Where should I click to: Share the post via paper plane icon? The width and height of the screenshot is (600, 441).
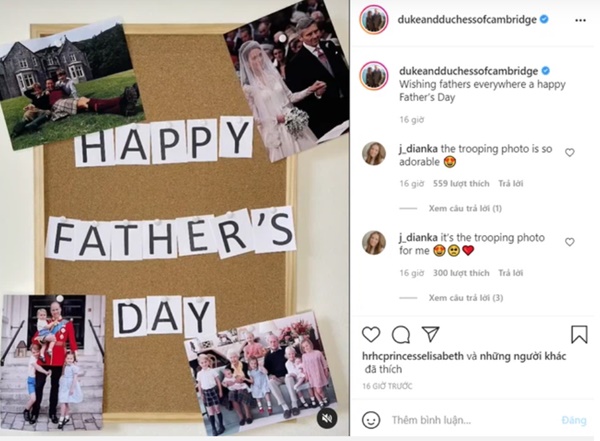(430, 334)
